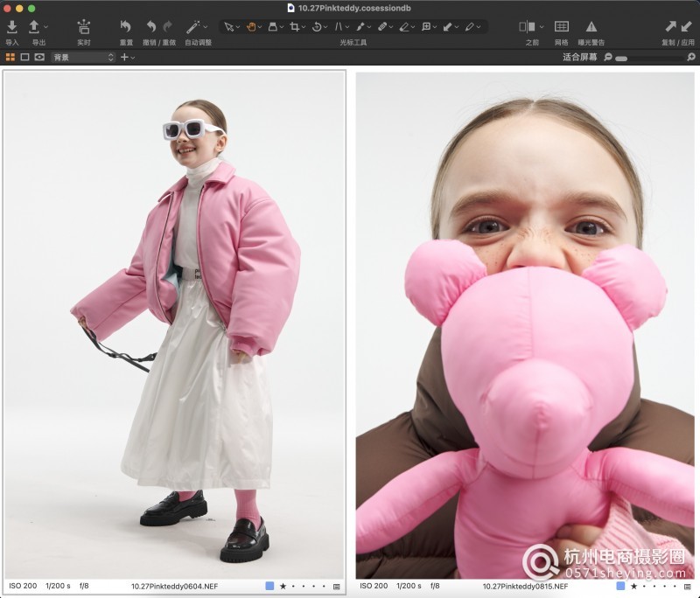Click the Reset (重置) adjustments icon
The image size is (700, 598).
pyautogui.click(x=126, y=27)
